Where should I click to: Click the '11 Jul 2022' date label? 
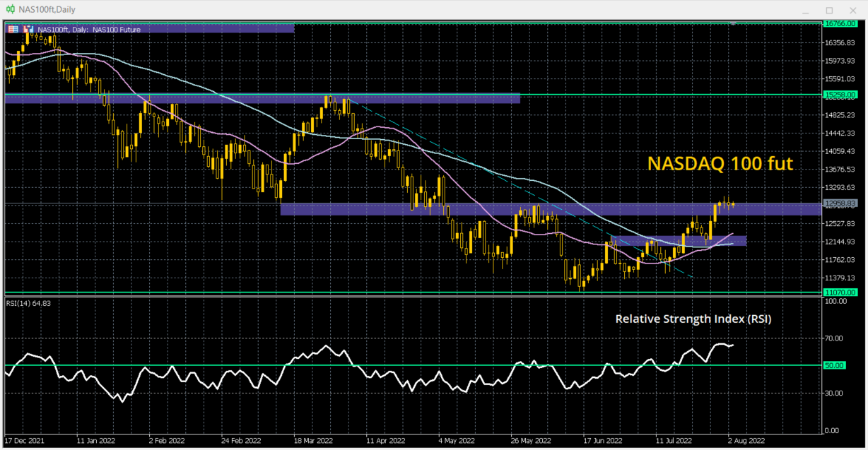[x=674, y=439]
